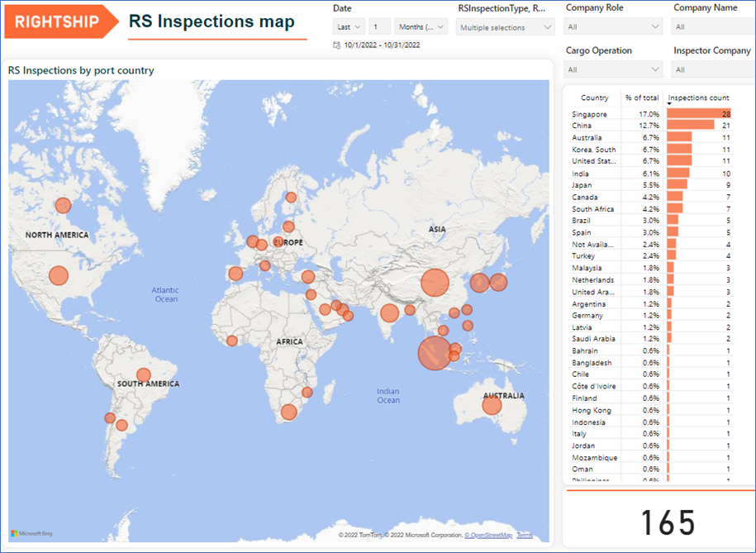756x553 pixels.
Task: Sort by the Inspections count column header
Action: tap(698, 98)
